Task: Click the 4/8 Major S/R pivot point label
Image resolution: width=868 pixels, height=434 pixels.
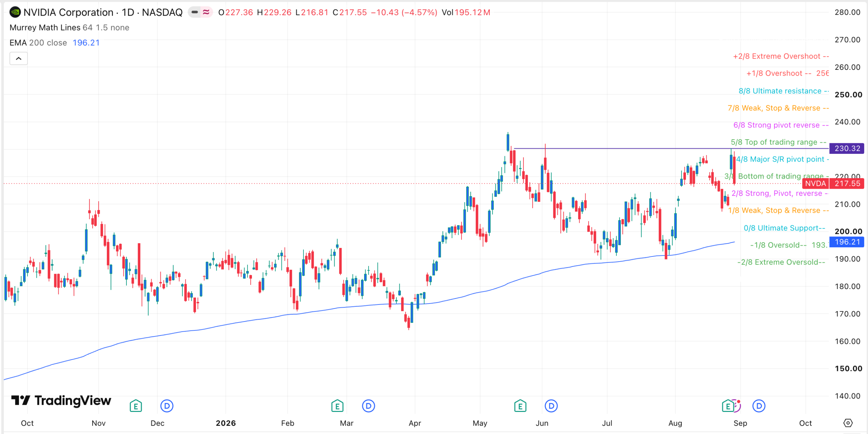Action: coord(783,159)
